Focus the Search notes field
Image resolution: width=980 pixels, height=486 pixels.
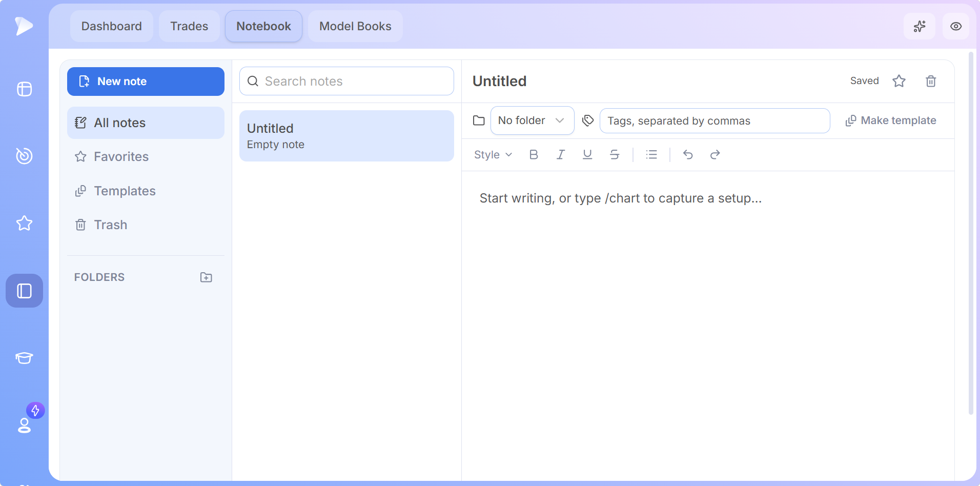346,81
